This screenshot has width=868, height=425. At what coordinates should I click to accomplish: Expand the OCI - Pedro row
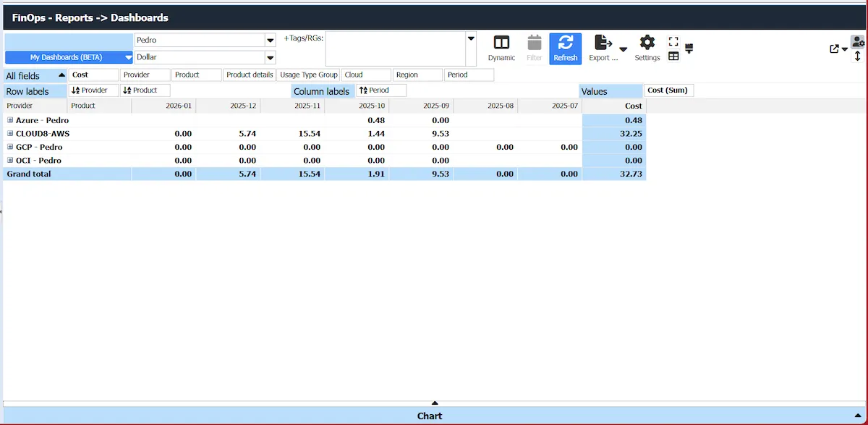point(10,160)
